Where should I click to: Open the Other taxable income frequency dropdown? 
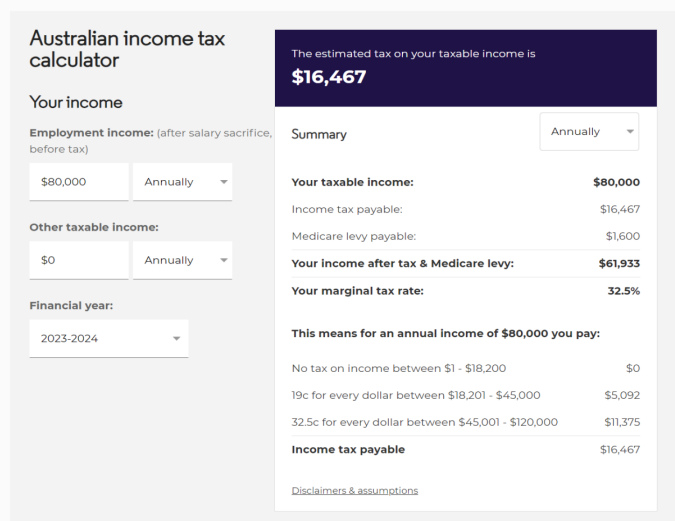pyautogui.click(x=183, y=260)
